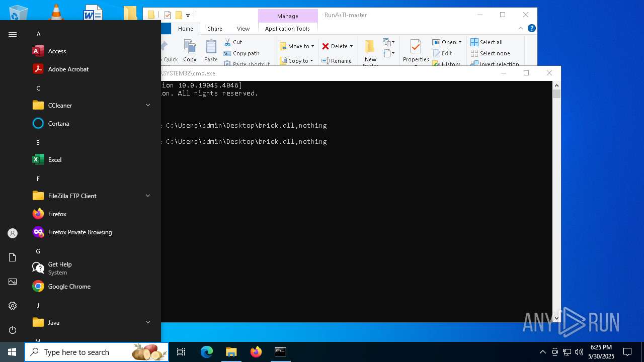The width and height of the screenshot is (644, 362).
Task: Open the notification center
Action: pyautogui.click(x=627, y=352)
